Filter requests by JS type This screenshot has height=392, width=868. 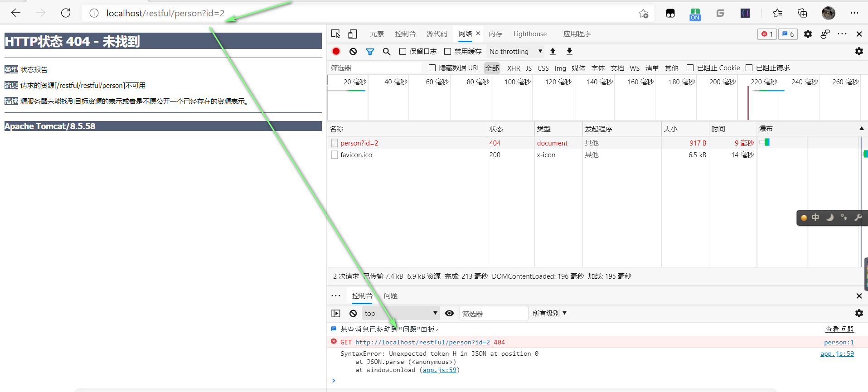[529, 68]
